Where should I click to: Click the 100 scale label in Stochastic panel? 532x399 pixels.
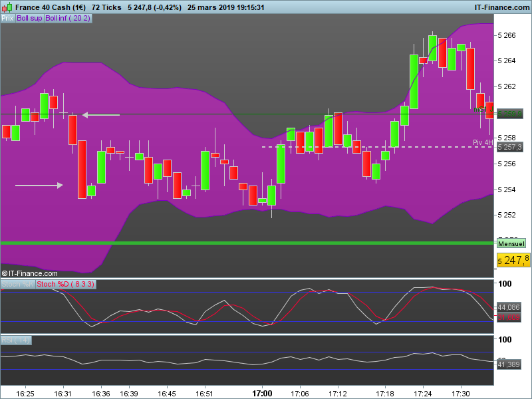coord(505,284)
